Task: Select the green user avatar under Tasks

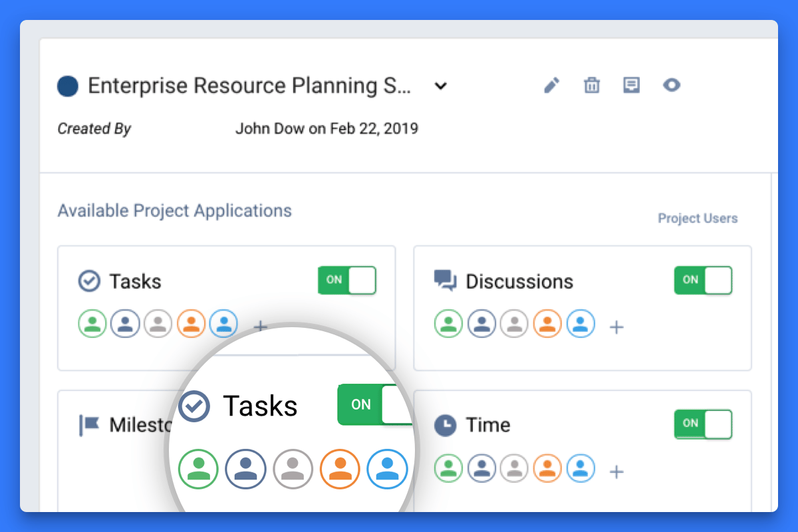Action: (x=92, y=323)
